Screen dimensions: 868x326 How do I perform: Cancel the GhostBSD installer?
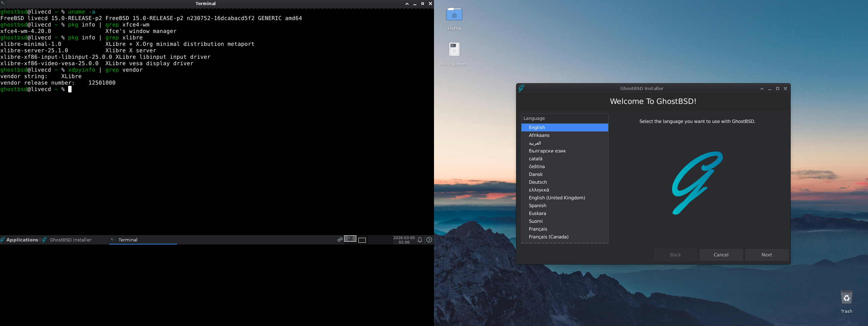(x=721, y=255)
